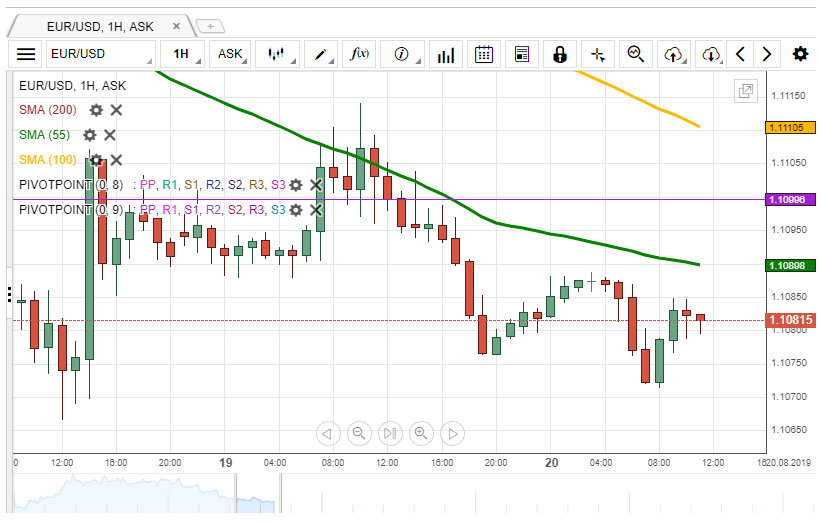Remove the SMA (55) indicator
Image resolution: width=821 pixels, height=522 pixels.
pos(110,135)
